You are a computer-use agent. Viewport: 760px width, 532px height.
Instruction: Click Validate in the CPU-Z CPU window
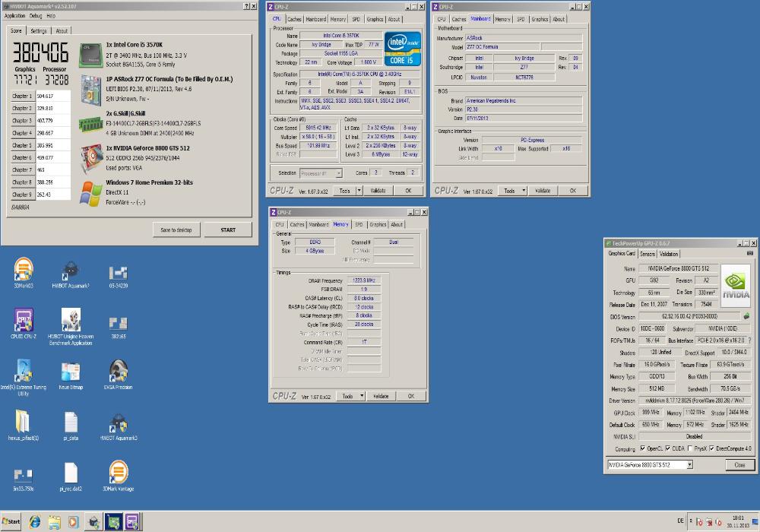[378, 191]
